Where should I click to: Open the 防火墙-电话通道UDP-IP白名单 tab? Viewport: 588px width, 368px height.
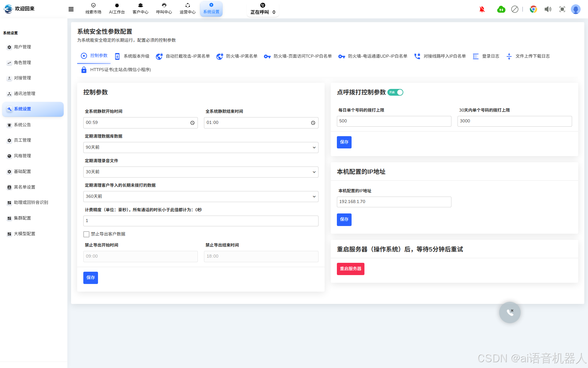(x=373, y=56)
